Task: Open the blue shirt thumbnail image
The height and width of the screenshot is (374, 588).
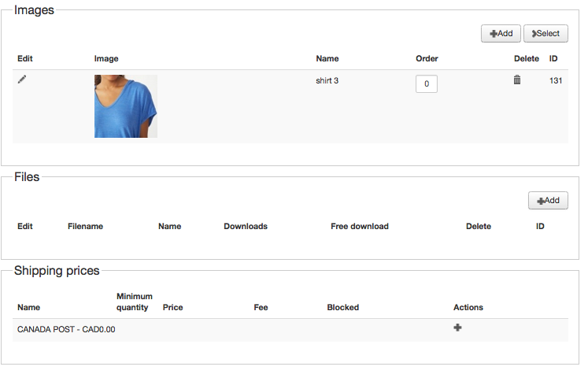Action: (x=126, y=106)
